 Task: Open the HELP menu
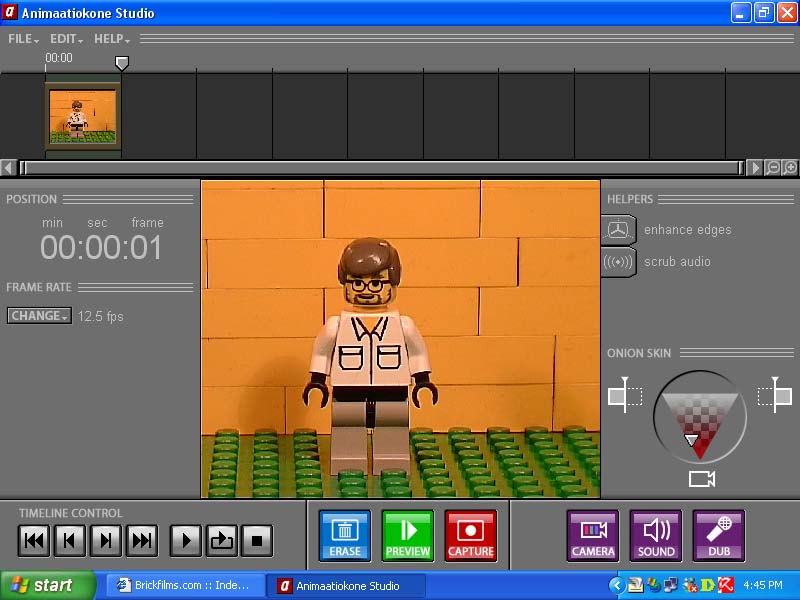108,39
